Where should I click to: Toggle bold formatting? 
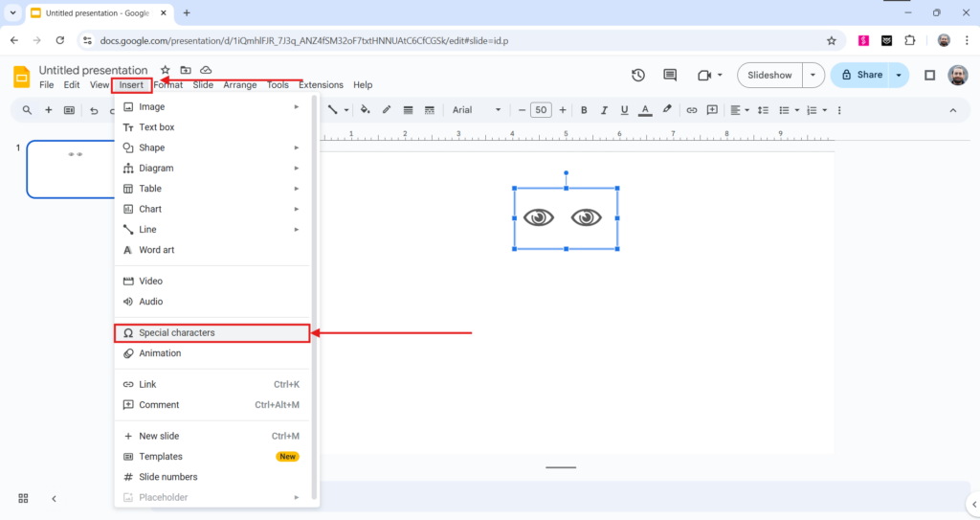point(584,110)
